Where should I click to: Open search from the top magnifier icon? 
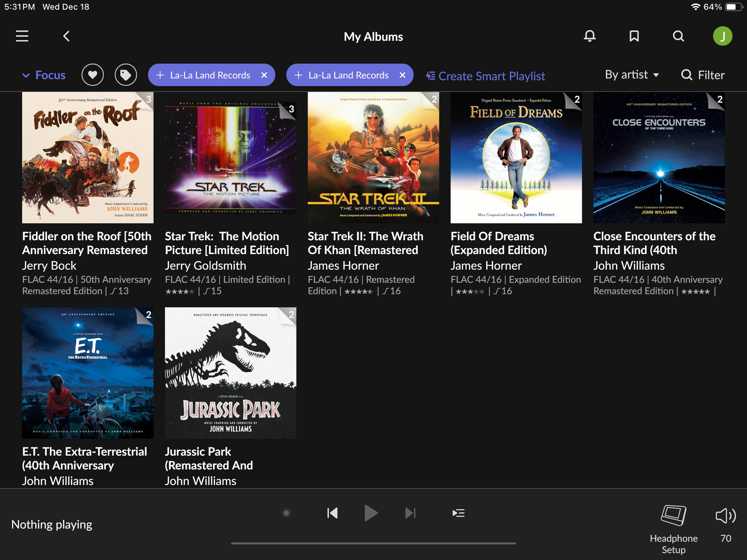pos(678,36)
